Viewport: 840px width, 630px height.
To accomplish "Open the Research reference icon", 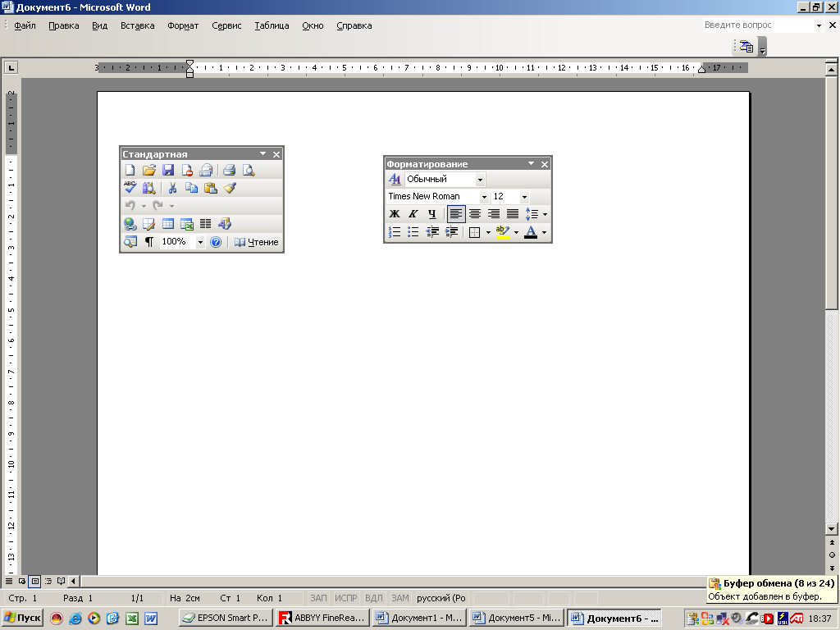I will coord(149,188).
